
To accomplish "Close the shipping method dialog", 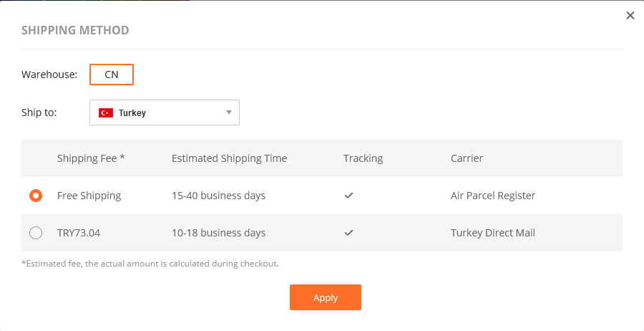I will [630, 16].
